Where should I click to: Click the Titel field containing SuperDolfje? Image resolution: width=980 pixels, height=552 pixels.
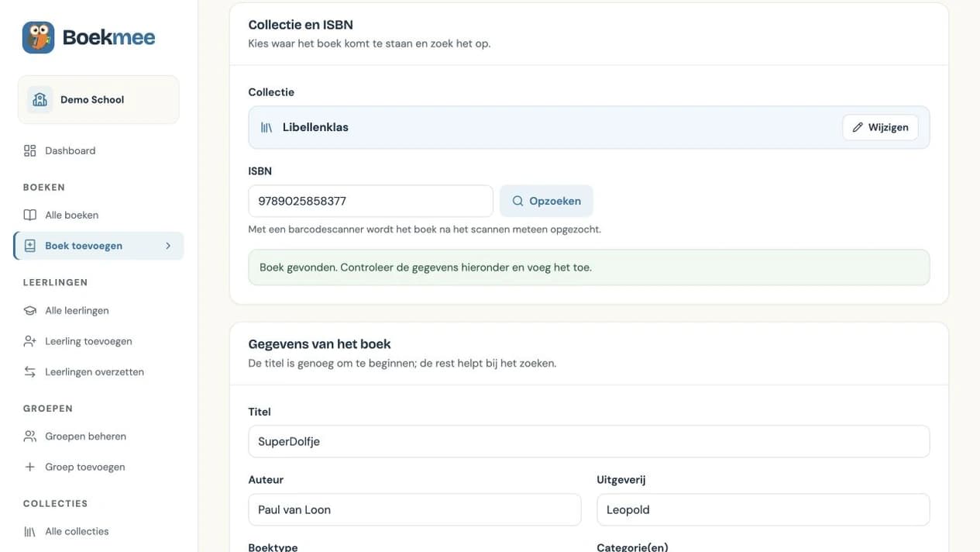pos(589,441)
